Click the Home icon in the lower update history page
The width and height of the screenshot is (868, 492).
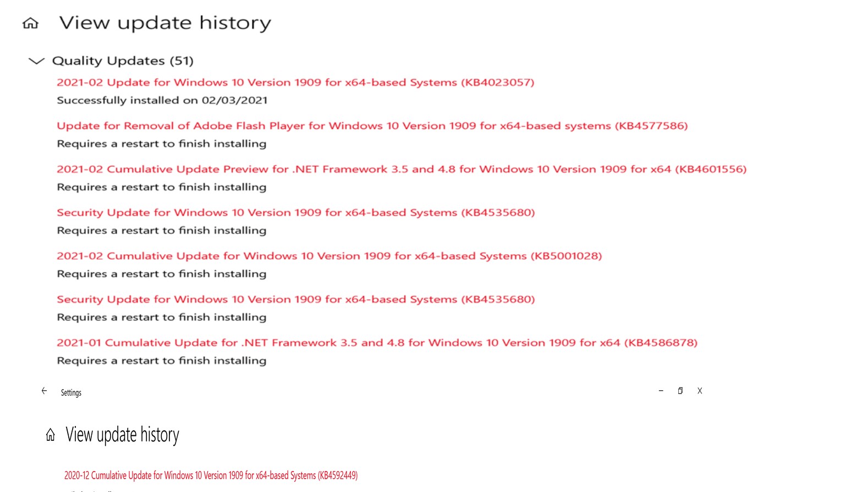50,435
